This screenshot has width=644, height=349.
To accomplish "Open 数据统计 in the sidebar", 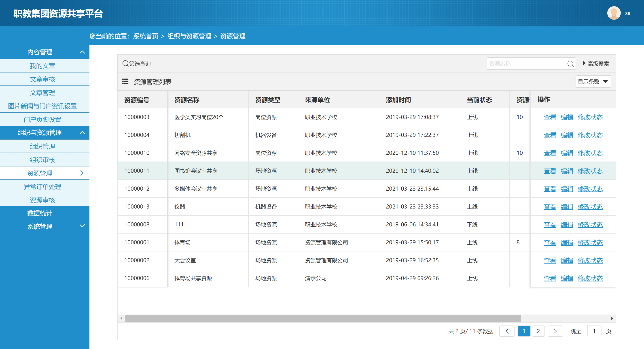I will point(40,213).
